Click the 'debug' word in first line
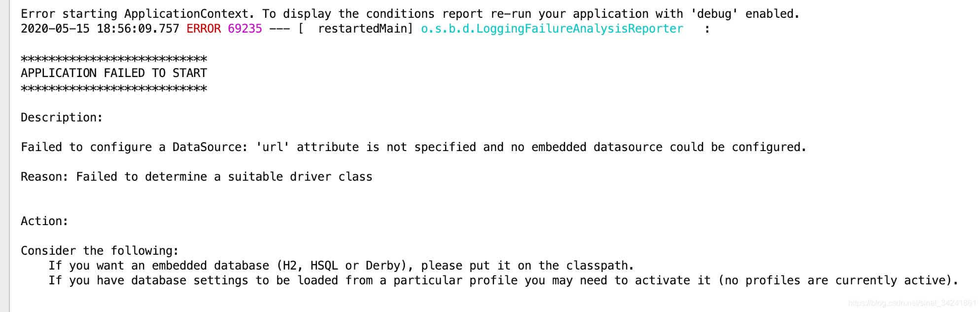The image size is (980, 312). point(713,14)
